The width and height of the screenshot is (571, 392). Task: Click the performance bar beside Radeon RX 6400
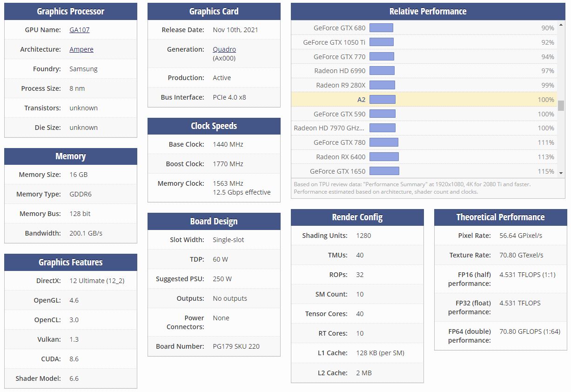384,157
